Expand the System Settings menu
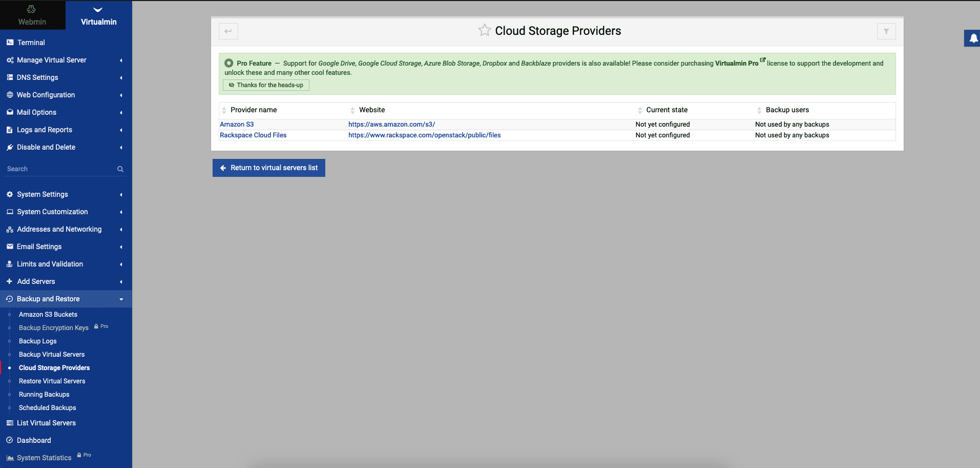 [x=43, y=194]
